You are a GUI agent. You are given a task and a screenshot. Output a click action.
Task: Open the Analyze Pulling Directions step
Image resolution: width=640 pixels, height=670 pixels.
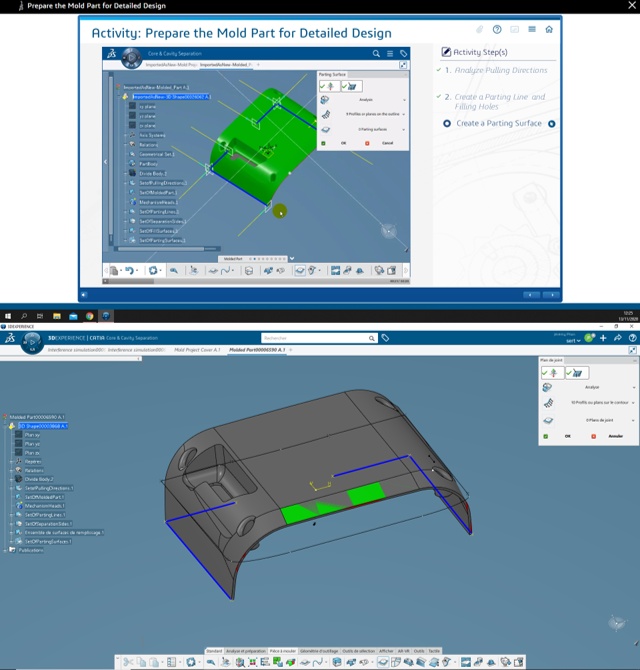point(501,71)
